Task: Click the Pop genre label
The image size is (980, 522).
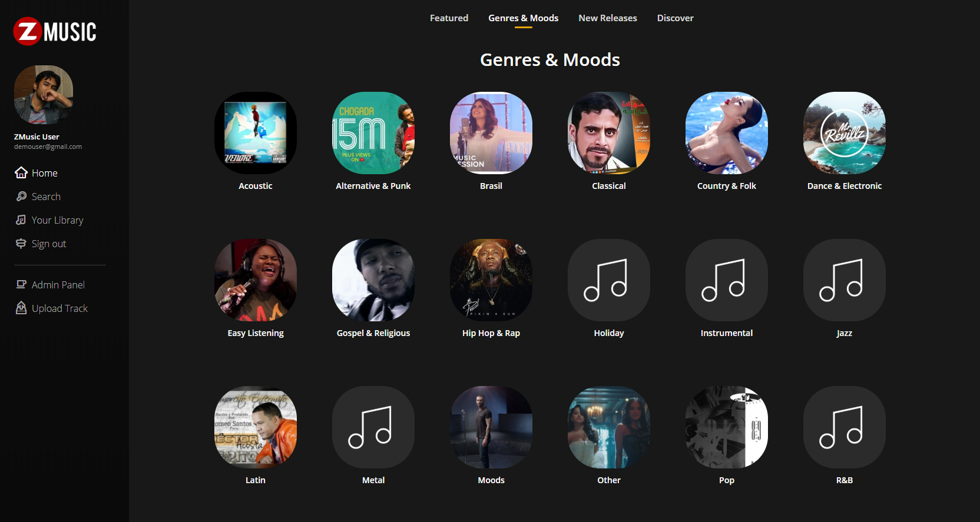Action: tap(727, 480)
